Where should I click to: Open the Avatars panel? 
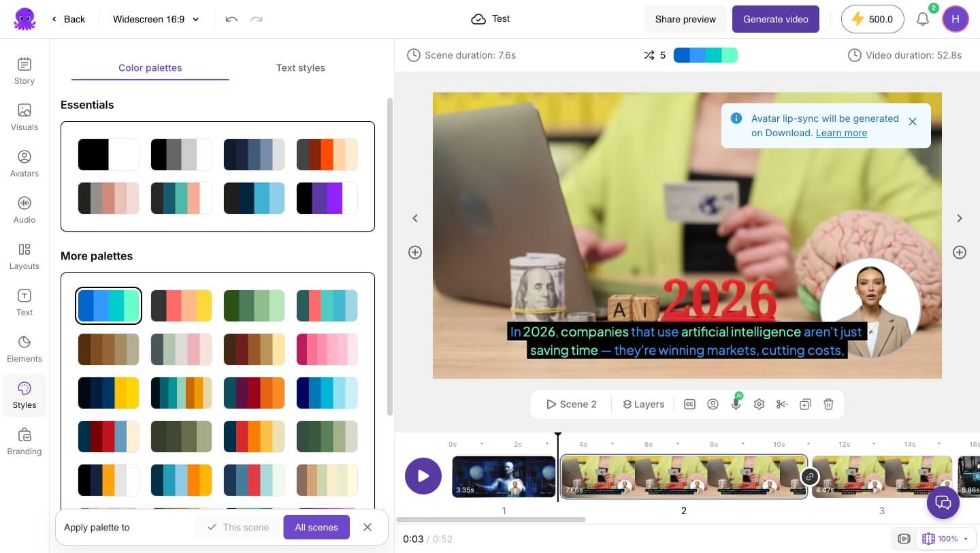coord(24,164)
